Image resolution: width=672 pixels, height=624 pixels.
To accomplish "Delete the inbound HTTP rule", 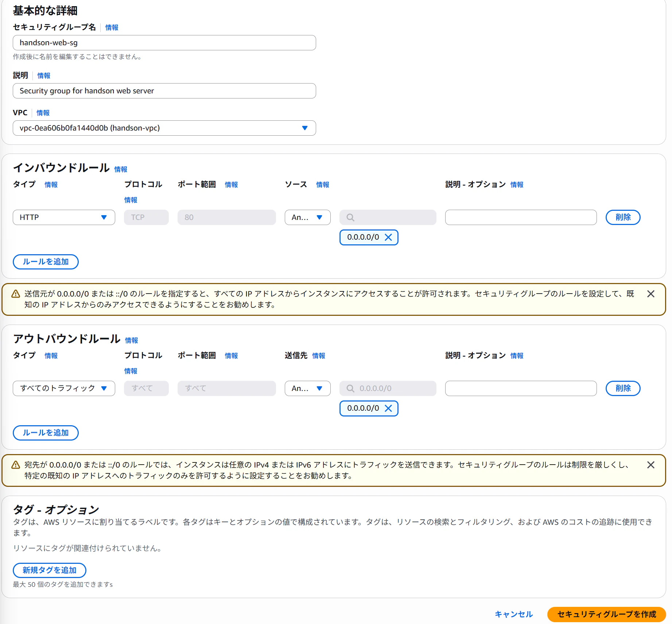I will pos(623,217).
